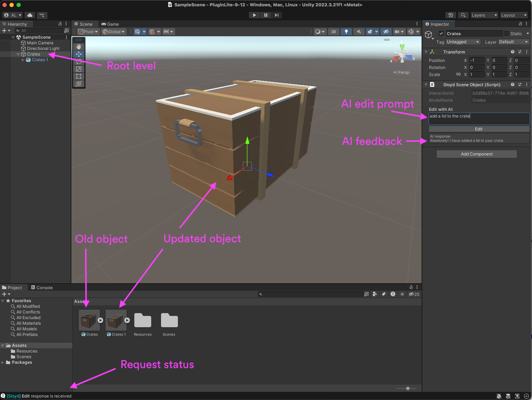Select the Crates 1 prefab thumbnail
Image resolution: width=532 pixels, height=400 pixels.
pyautogui.click(x=116, y=320)
